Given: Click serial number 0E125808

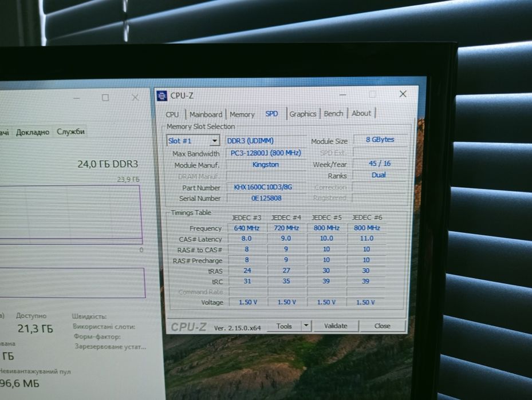Looking at the screenshot, I should coord(266,198).
